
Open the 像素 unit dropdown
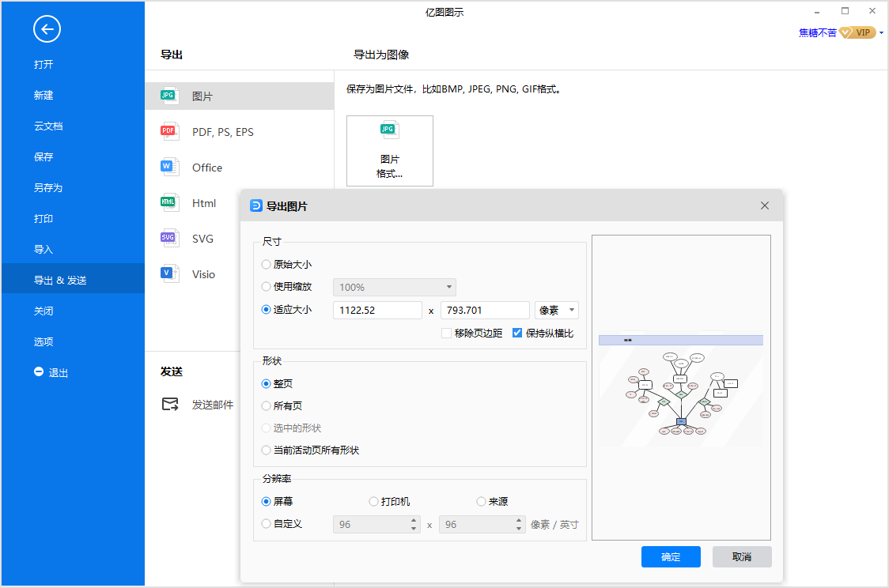point(556,310)
